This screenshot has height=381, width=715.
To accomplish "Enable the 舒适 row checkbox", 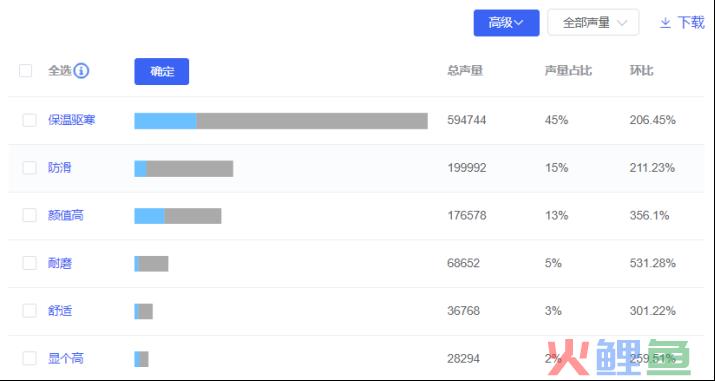I will pos(30,311).
